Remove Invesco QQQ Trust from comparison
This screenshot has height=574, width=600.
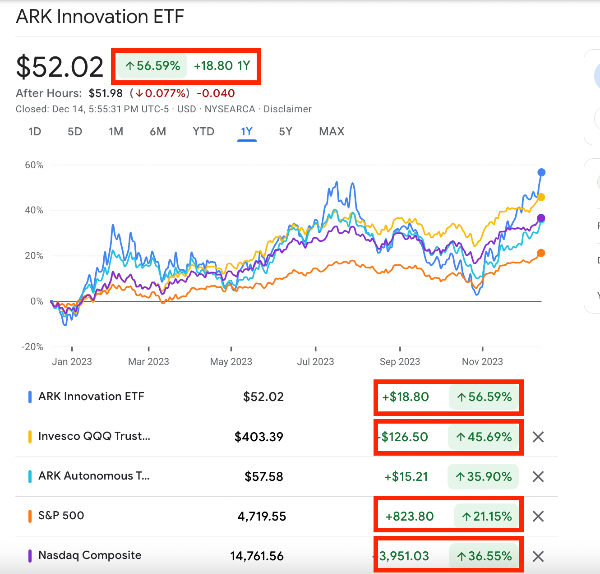coord(538,437)
